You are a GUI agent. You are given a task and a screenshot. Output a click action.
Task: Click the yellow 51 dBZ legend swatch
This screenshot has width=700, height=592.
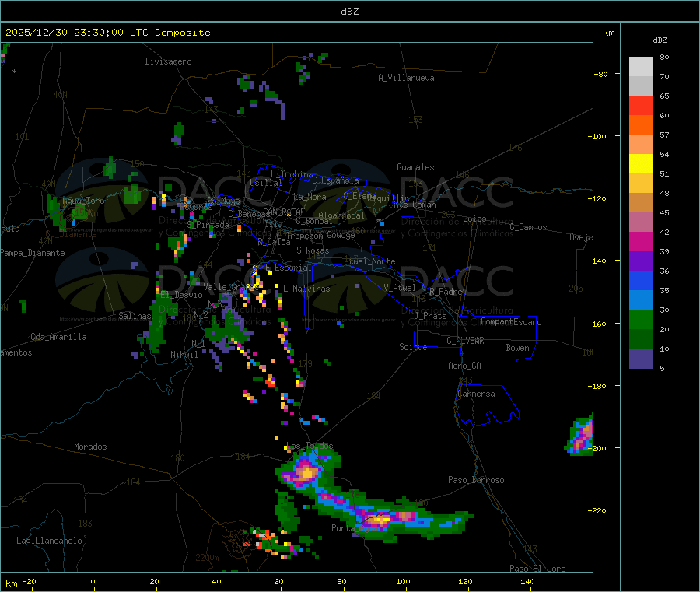point(641,164)
